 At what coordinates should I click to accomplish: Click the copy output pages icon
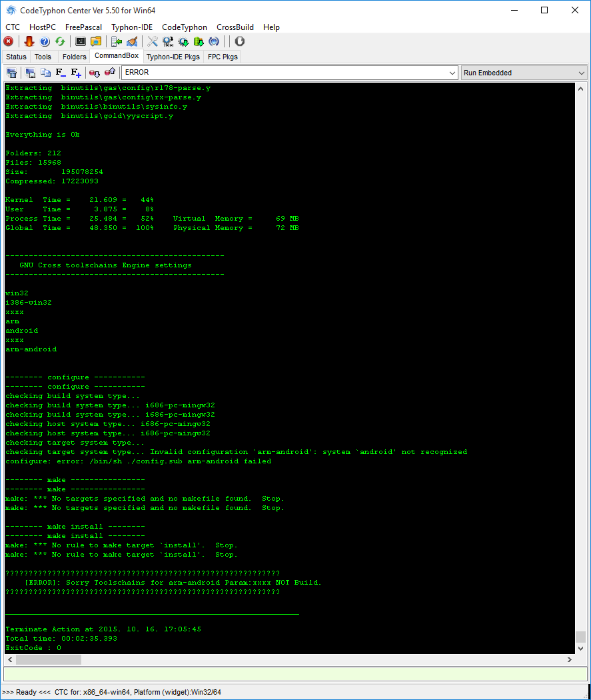pos(45,72)
